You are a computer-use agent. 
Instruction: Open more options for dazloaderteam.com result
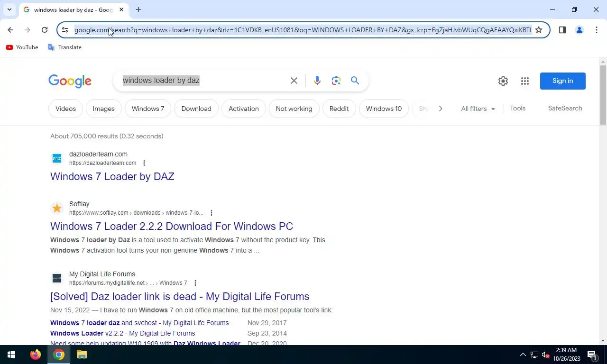tap(144, 163)
